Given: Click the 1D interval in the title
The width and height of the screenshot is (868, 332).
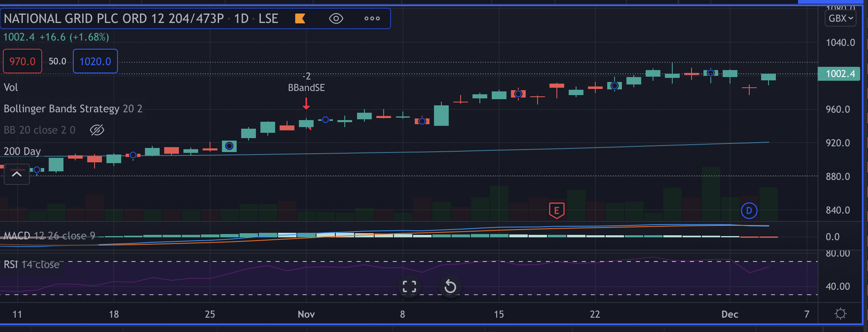Looking at the screenshot, I should click(x=242, y=18).
